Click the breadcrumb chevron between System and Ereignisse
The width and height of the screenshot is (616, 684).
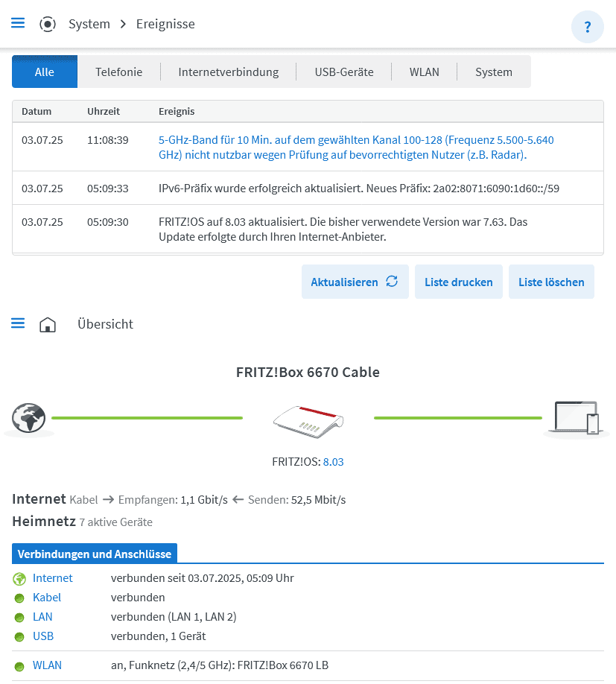[x=124, y=24]
